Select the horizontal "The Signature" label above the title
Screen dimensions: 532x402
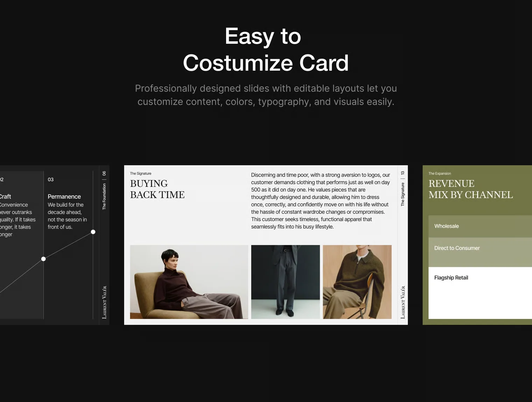(141, 173)
